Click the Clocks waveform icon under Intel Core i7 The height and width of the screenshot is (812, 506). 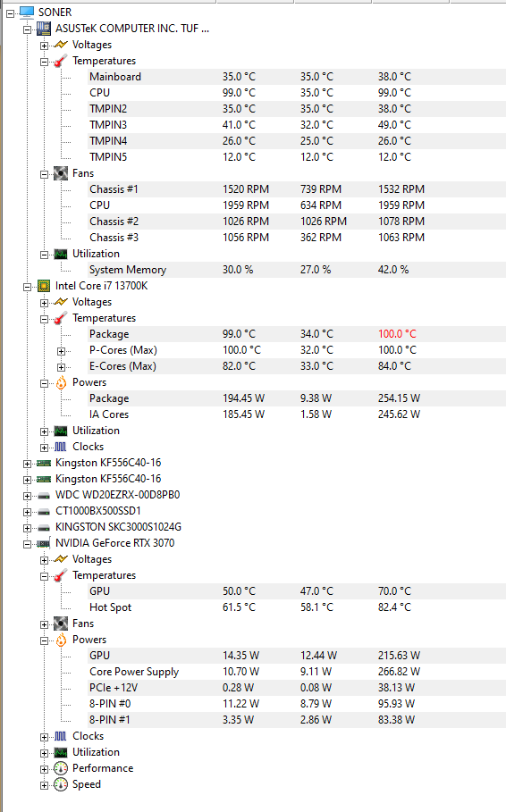coord(61,447)
